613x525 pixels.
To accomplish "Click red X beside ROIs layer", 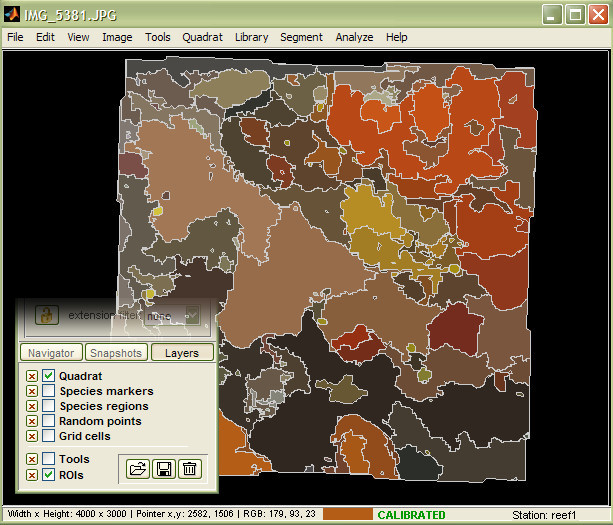I will tap(32, 475).
